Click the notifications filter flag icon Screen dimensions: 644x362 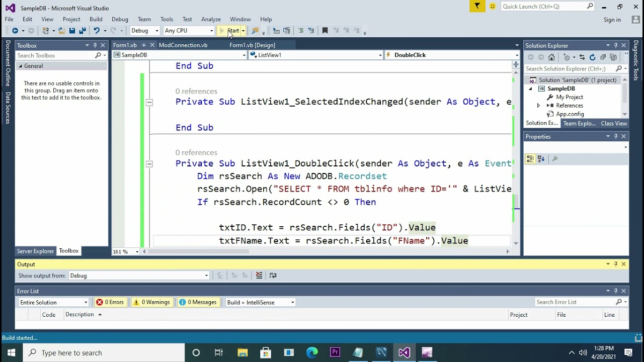pos(477,6)
